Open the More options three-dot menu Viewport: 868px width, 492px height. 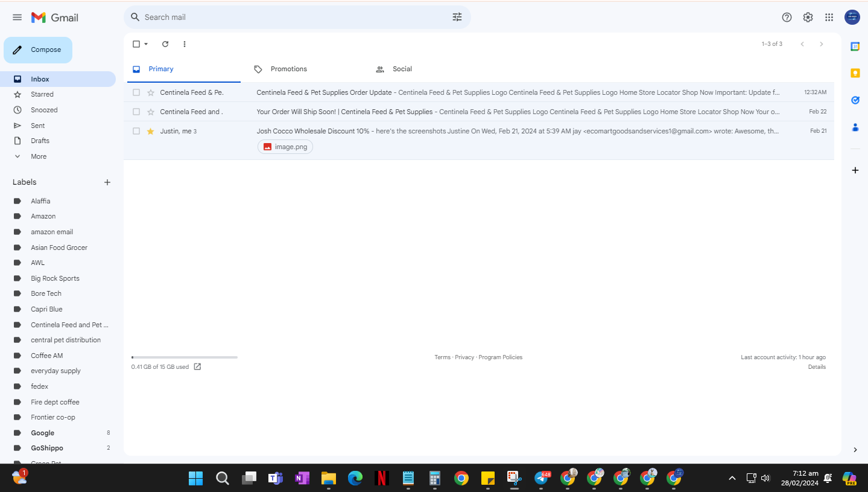pyautogui.click(x=185, y=44)
